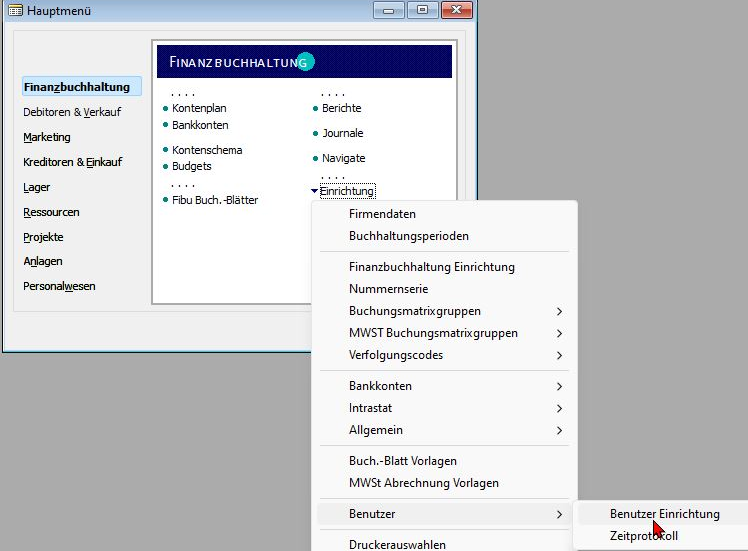Open Fibu Buch.-Blätter

tap(215, 200)
